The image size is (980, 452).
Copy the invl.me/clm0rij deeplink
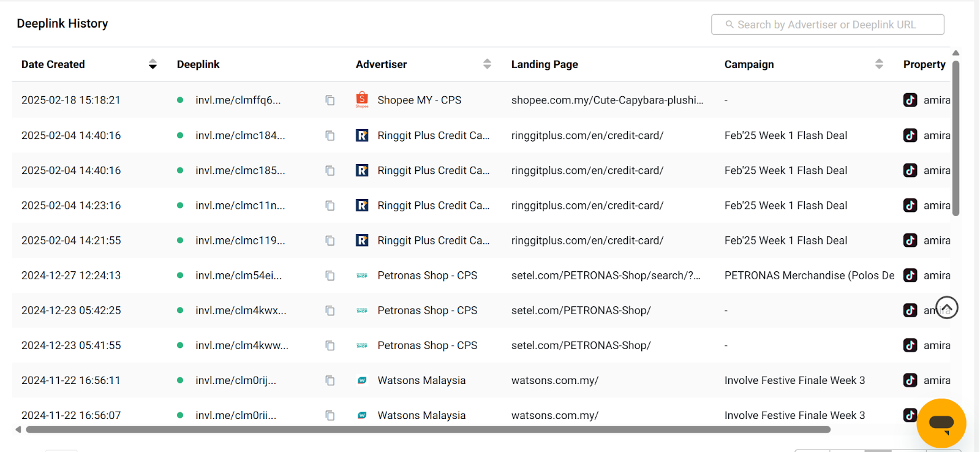[x=330, y=381]
